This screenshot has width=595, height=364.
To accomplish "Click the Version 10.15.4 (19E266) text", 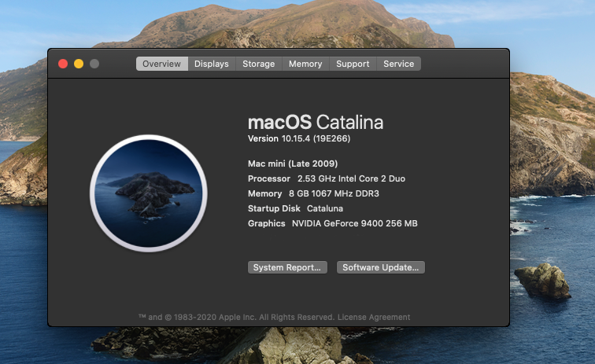I will [x=299, y=139].
